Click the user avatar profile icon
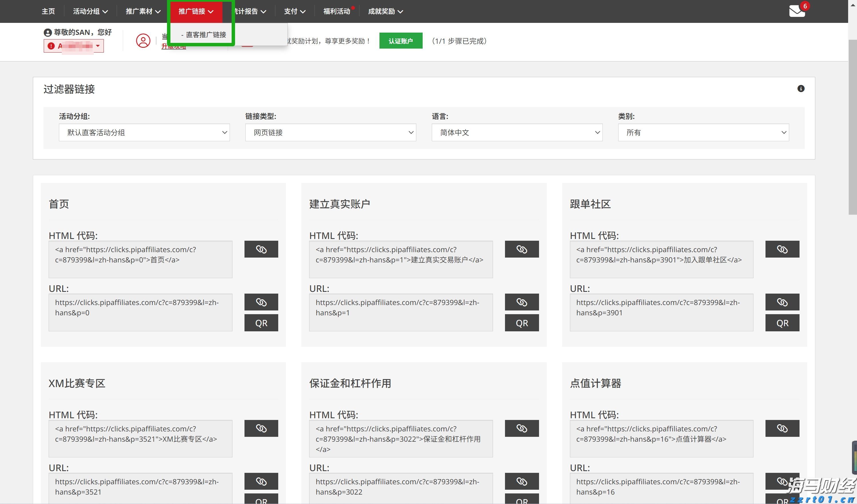 click(143, 41)
